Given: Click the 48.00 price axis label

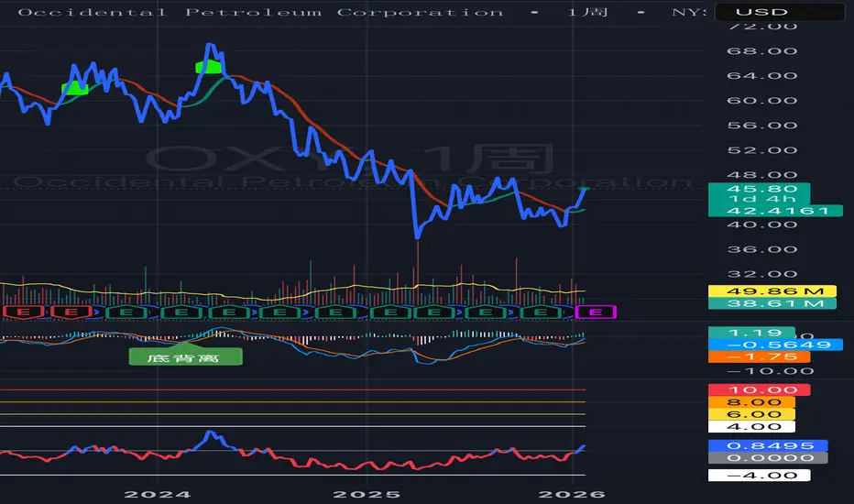Looking at the screenshot, I should (x=762, y=175).
